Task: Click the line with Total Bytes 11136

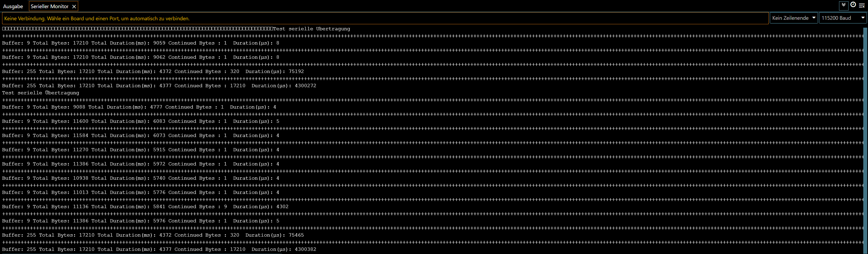Action: [145, 206]
